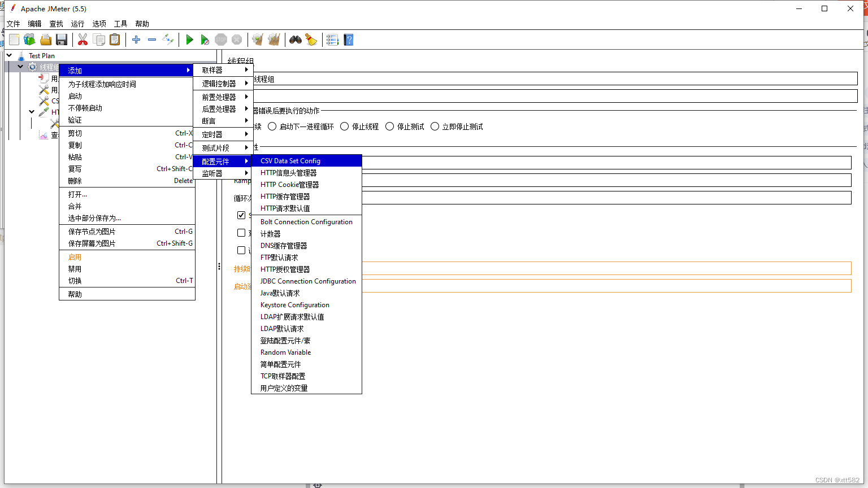Open the 查找 menu
868x488 pixels.
coord(56,24)
